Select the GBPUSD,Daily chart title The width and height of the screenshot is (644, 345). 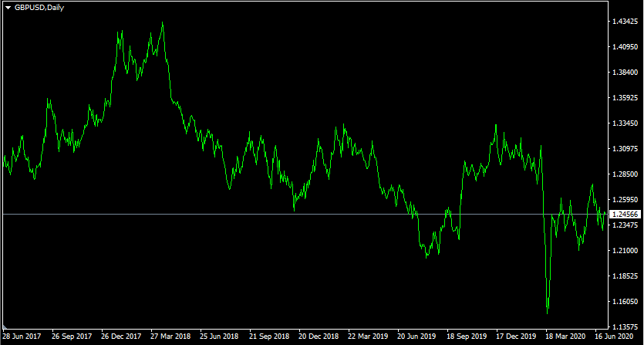39,8
